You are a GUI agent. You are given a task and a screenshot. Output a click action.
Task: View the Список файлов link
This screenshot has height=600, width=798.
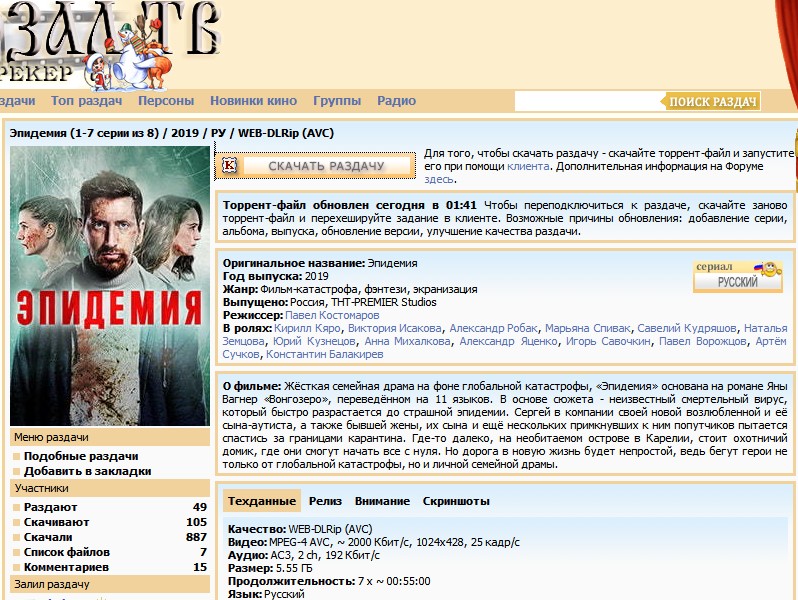(66, 552)
